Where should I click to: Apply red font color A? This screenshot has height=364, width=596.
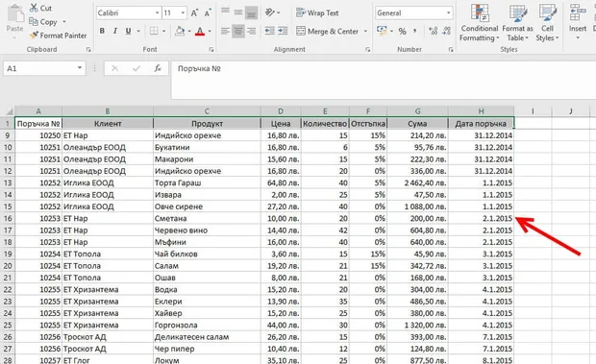pyautogui.click(x=200, y=31)
